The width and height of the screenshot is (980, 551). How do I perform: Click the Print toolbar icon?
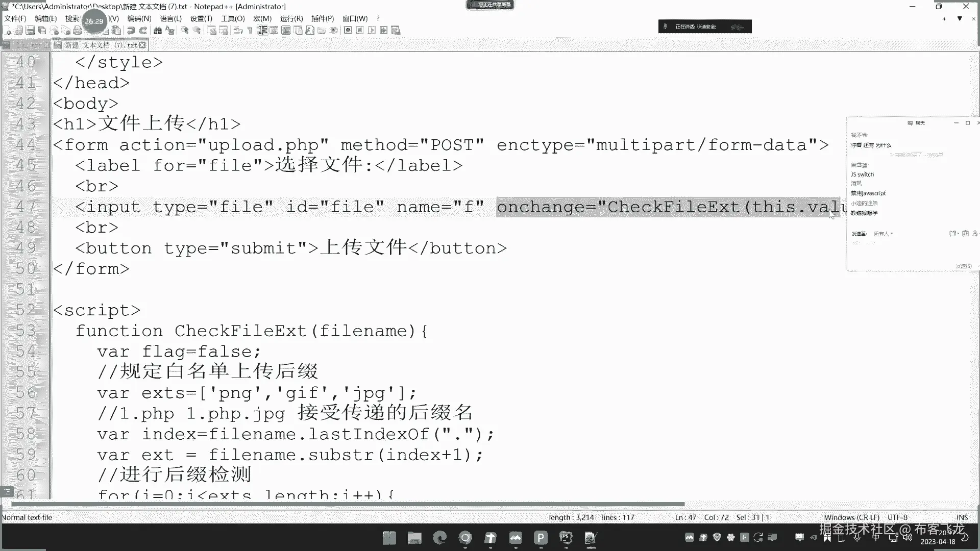[78, 31]
